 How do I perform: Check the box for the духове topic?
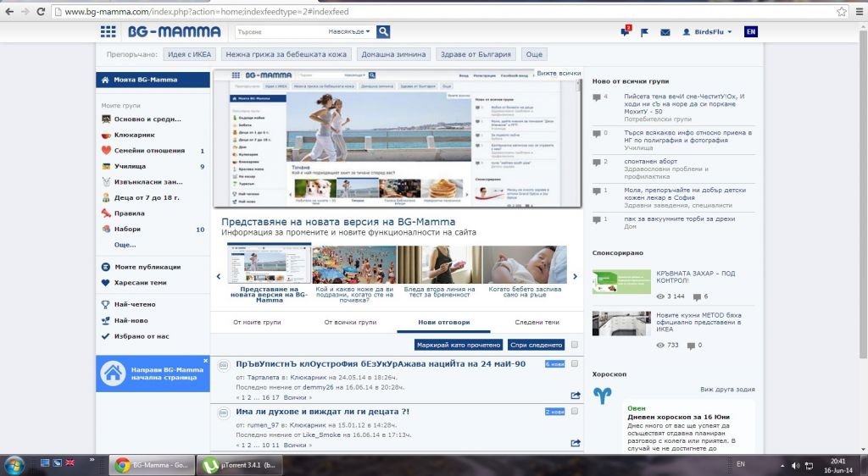pyautogui.click(x=575, y=411)
